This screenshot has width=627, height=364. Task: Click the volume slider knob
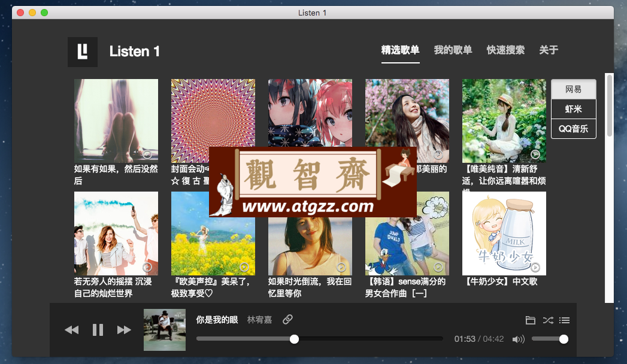564,339
